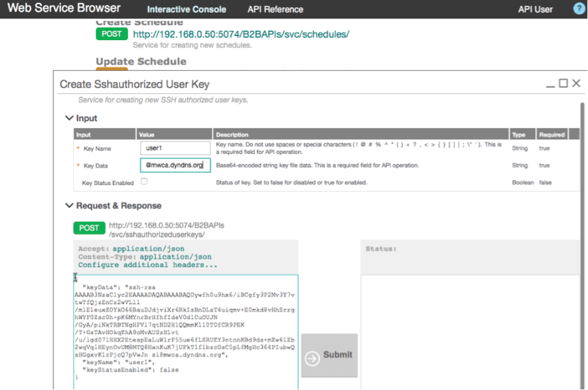Click the Key Status Enabled label
This screenshot has height=390, width=588.
(x=107, y=183)
